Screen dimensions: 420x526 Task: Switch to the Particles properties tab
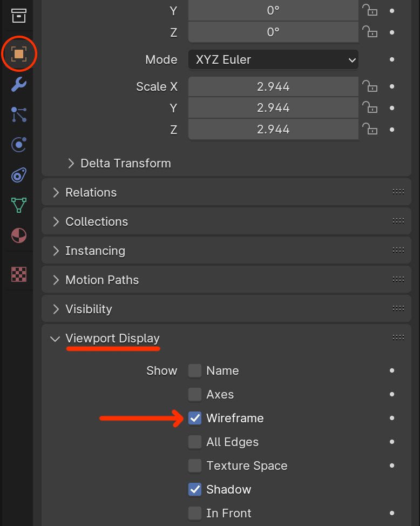(x=19, y=114)
